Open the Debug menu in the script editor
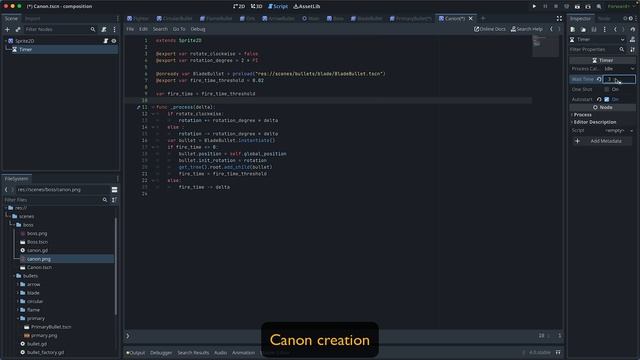This screenshot has width=640, height=360. pyautogui.click(x=198, y=29)
